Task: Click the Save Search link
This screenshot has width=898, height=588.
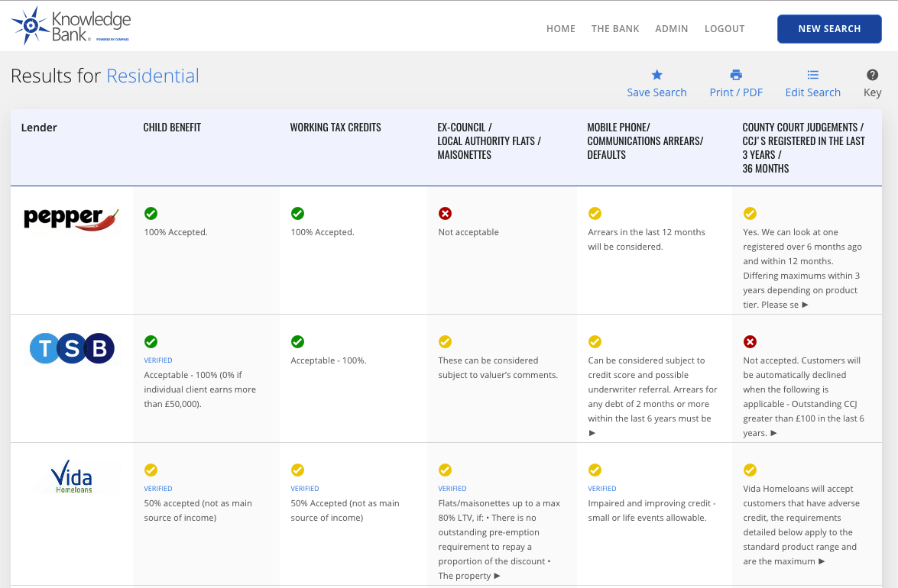Action: point(657,92)
